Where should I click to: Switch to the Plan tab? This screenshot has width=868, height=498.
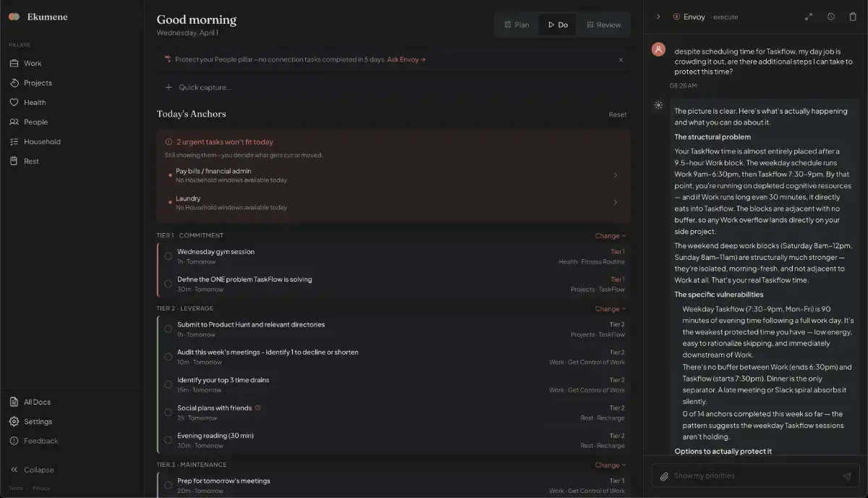(x=516, y=25)
